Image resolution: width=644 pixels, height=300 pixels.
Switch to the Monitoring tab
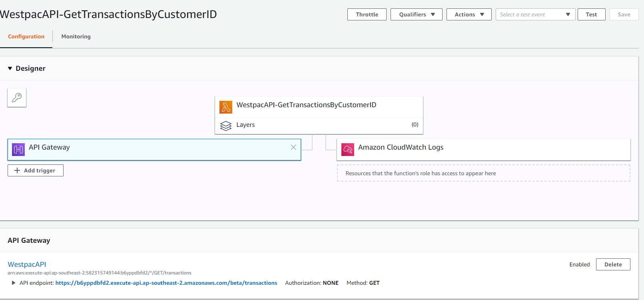click(x=76, y=36)
